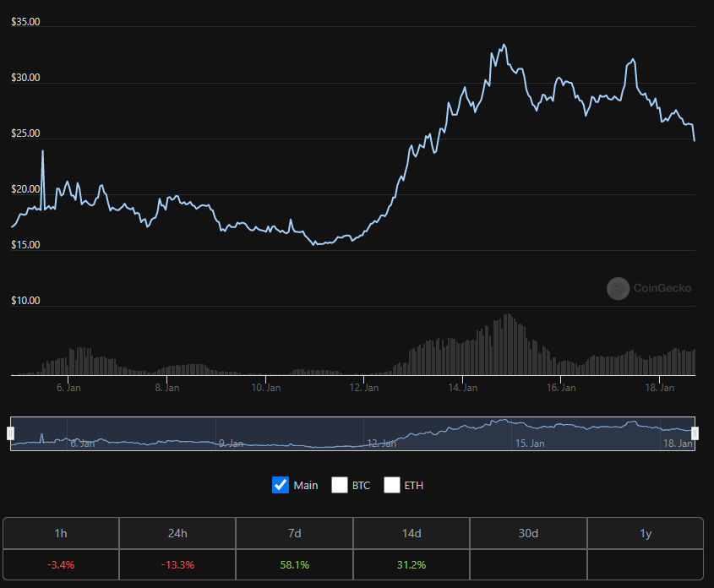Switch to the 7d period
The height and width of the screenshot is (588, 714).
click(x=294, y=533)
